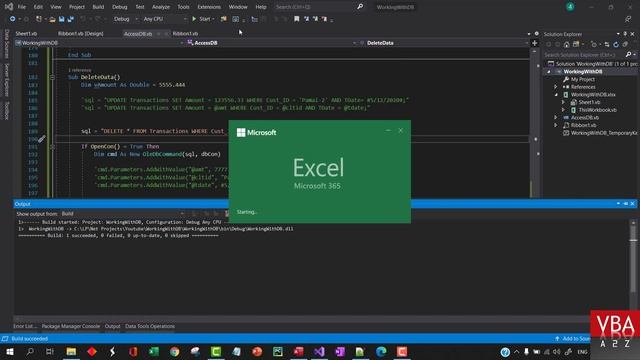The height and width of the screenshot is (360, 640).
Task: Click the Search Solution Explorer input field
Action: tap(584, 54)
